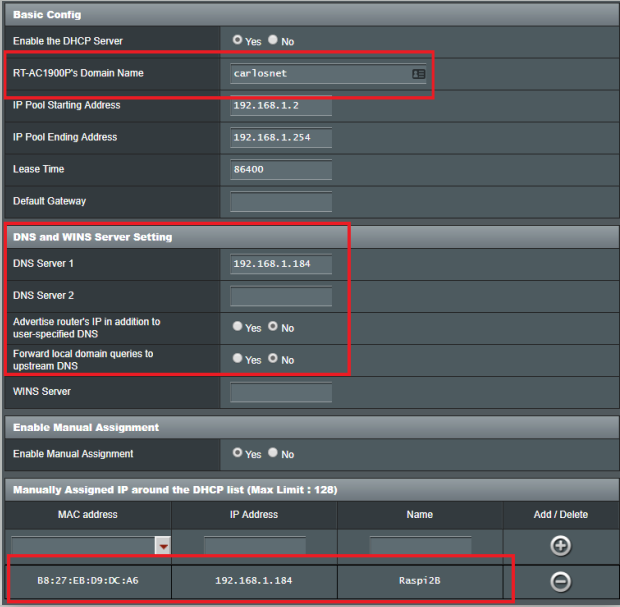Click the IP Pool Starting Address label

66,105
